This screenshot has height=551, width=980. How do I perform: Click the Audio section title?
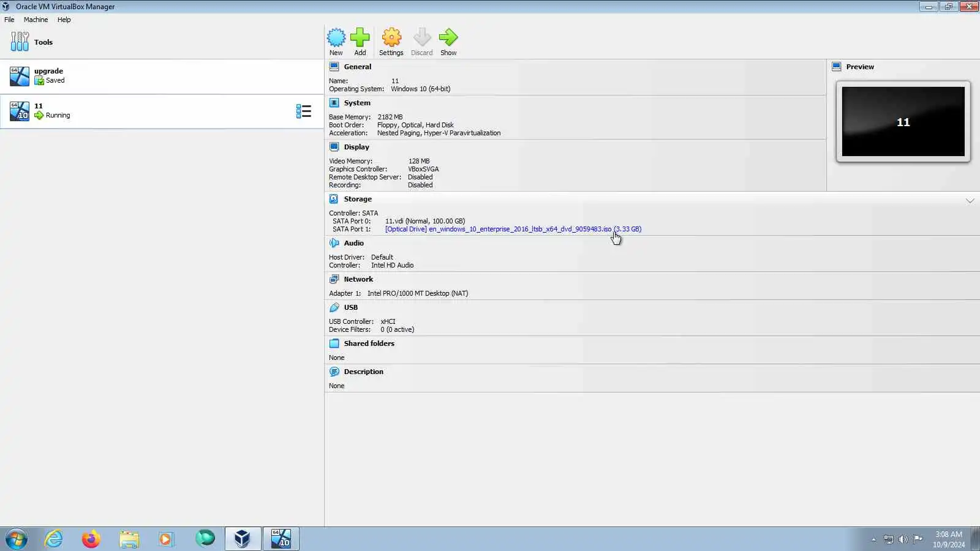tap(354, 243)
